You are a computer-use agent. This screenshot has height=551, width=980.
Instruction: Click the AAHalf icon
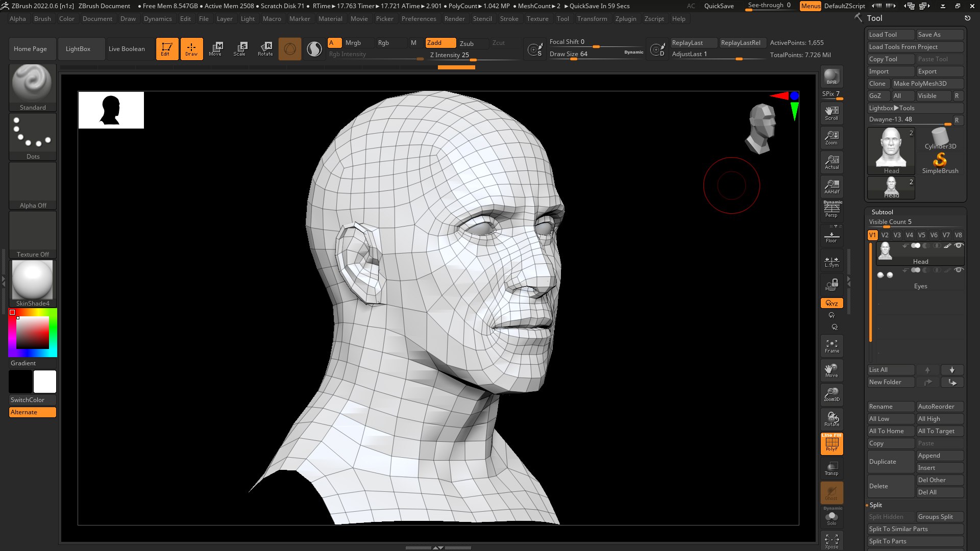point(831,187)
